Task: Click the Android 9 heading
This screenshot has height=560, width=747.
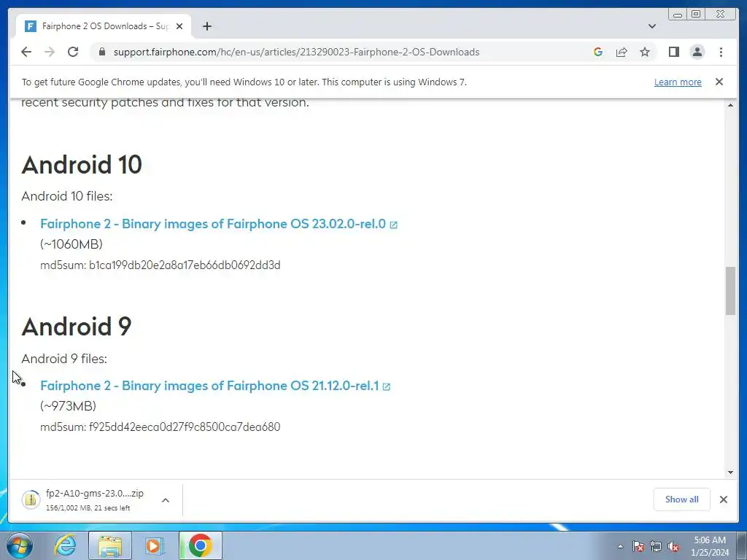Action: 76,327
